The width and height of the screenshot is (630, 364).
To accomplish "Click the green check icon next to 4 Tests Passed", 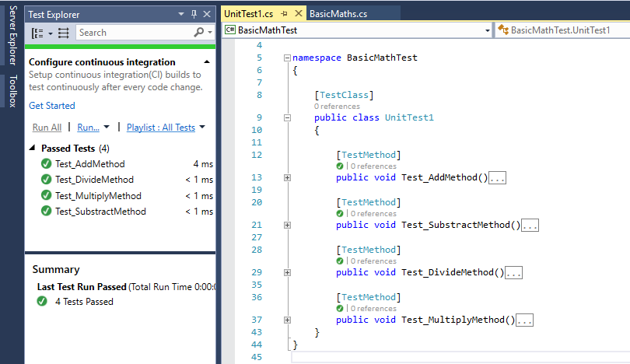I will pos(42,302).
